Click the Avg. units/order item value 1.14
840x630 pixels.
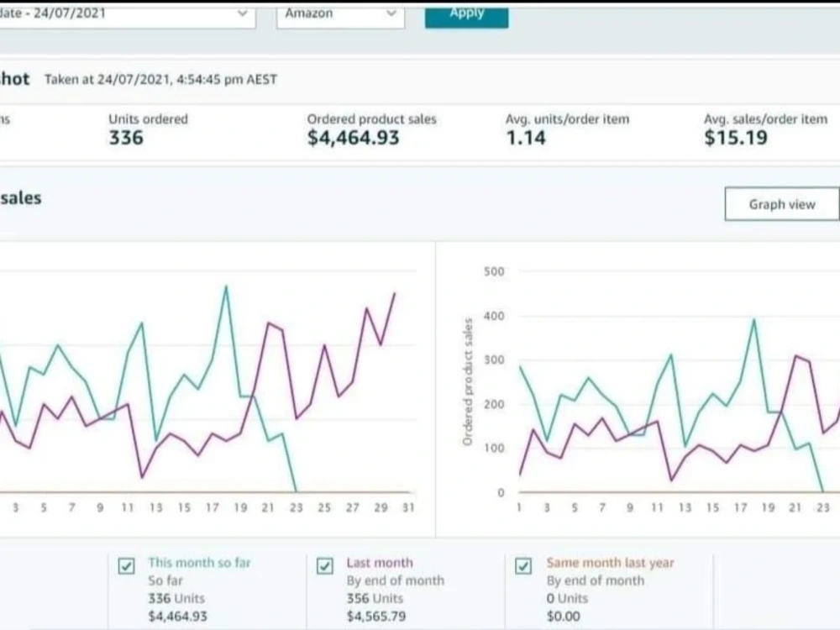(526, 138)
